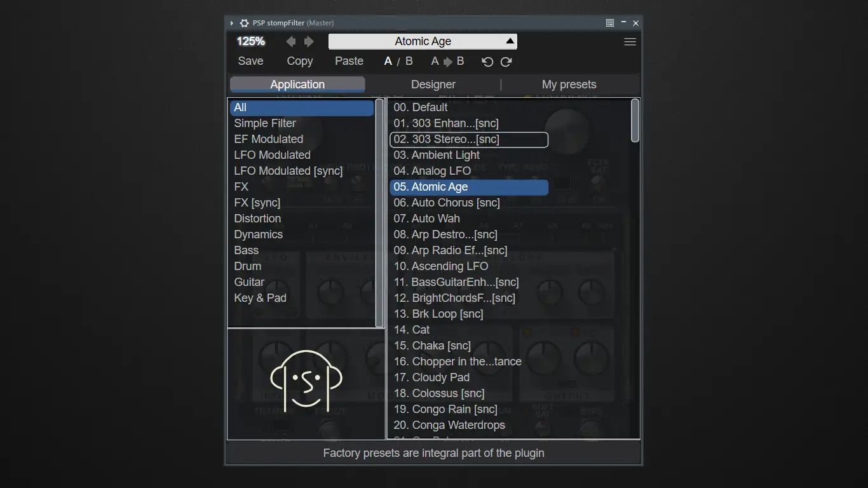This screenshot has width=868, height=488.
Task: Copy state A to B
Action: tap(447, 62)
